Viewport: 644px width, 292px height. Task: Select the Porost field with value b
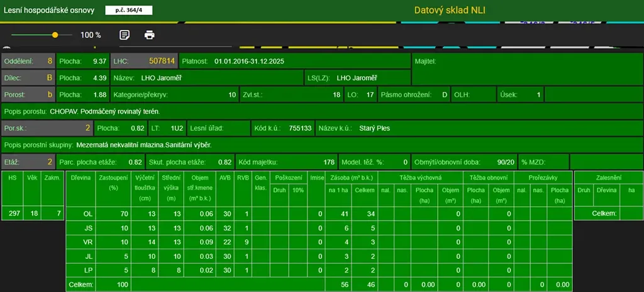click(x=28, y=95)
